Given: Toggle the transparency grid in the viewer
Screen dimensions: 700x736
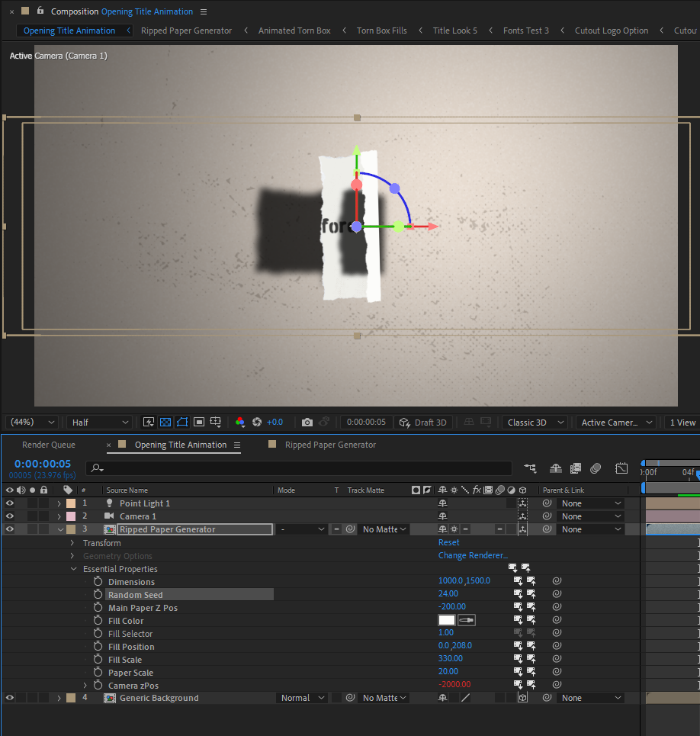Looking at the screenshot, I should coord(165,422).
